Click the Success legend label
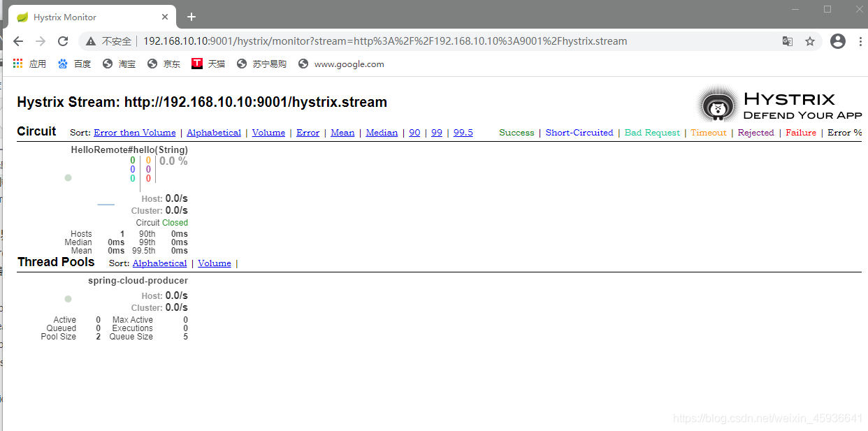The image size is (868, 431). [516, 132]
